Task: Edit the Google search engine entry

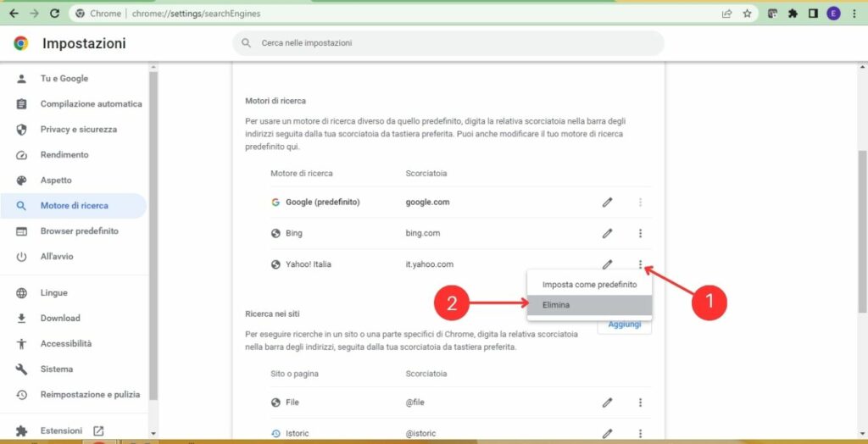Action: pyautogui.click(x=607, y=203)
